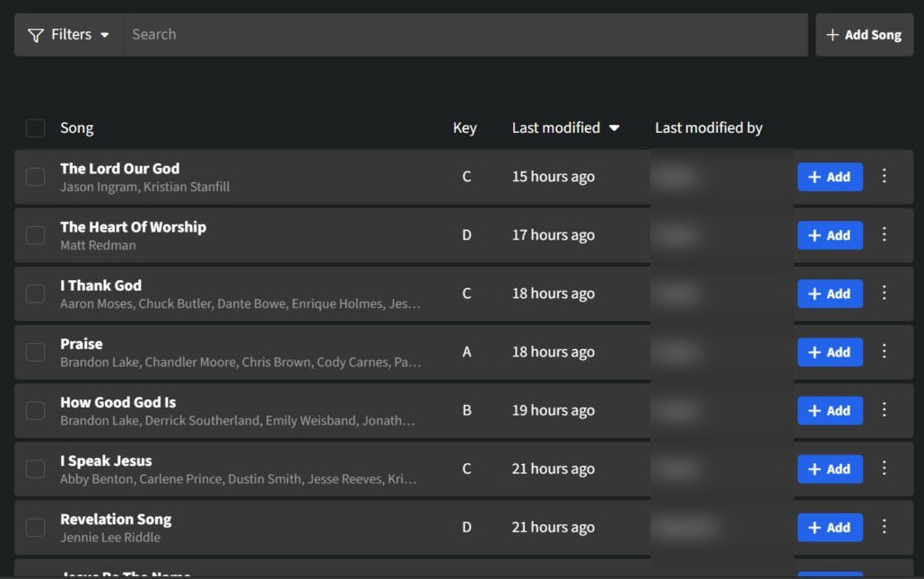The height and width of the screenshot is (579, 924).
Task: Open more options for I Thank God
Action: pos(884,293)
